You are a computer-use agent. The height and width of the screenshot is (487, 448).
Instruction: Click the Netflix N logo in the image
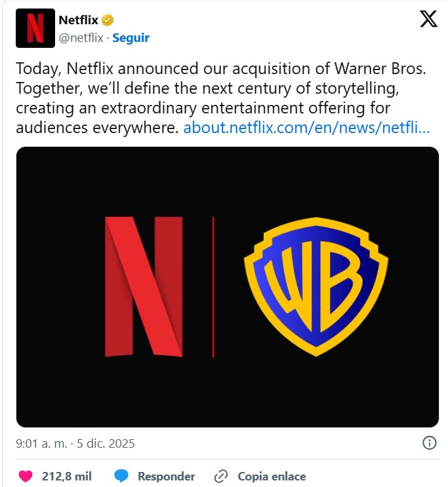click(x=144, y=286)
